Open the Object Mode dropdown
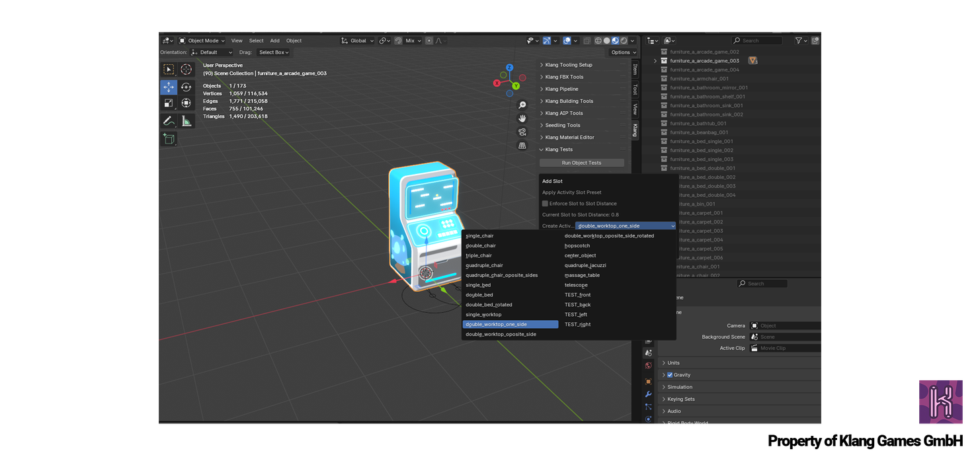The image size is (980, 465). [x=202, y=40]
